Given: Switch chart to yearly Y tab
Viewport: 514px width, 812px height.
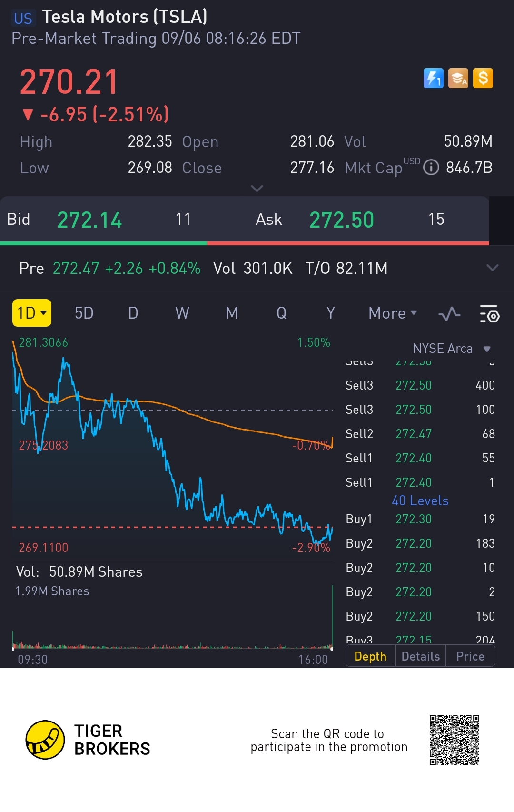Looking at the screenshot, I should 331,313.
